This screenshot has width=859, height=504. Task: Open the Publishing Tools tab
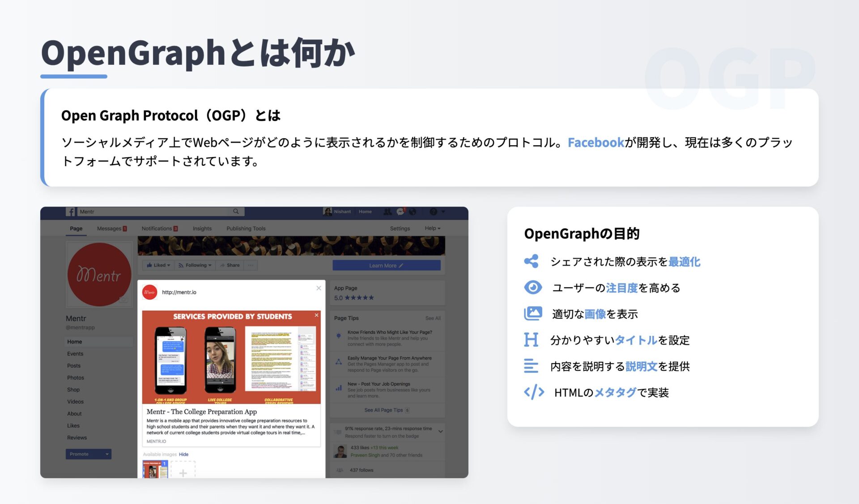tap(246, 228)
